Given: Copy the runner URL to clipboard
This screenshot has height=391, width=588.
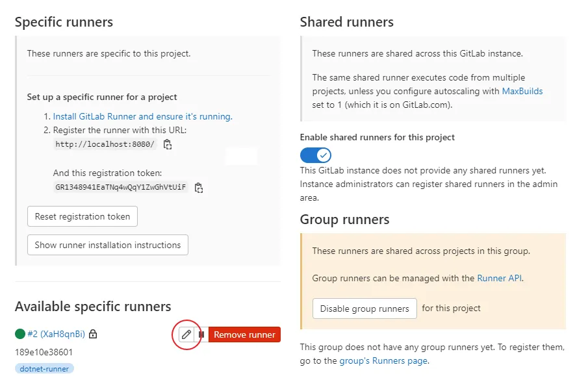Looking at the screenshot, I should 168,144.
